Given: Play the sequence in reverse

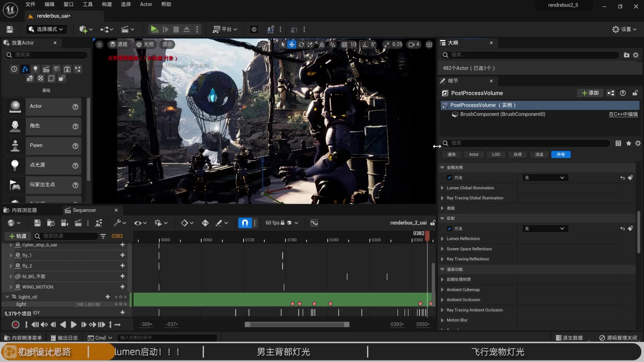Looking at the screenshot, I should (x=63, y=324).
